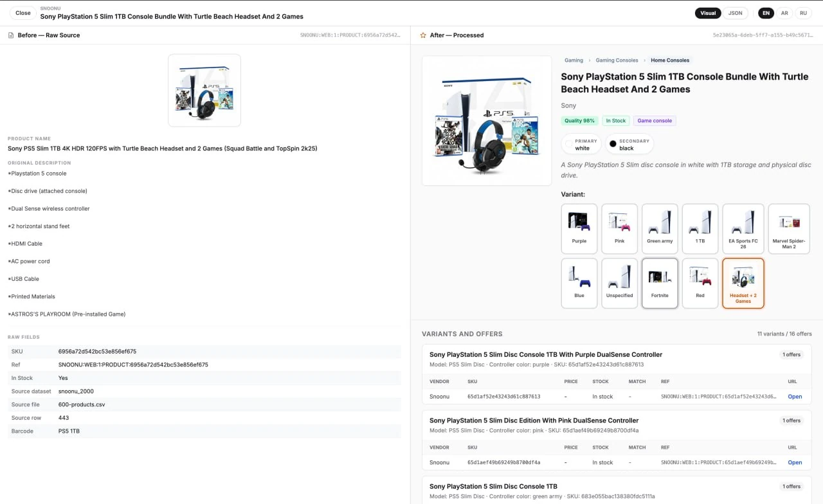Image resolution: width=823 pixels, height=504 pixels.
Task: Click the document icon beside Before — Raw Source
Action: (x=11, y=35)
